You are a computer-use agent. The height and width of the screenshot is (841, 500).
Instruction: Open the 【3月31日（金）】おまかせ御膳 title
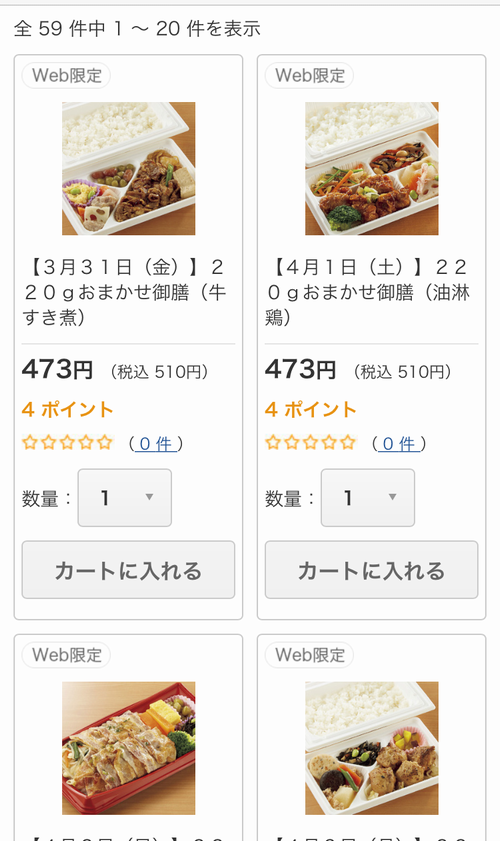[128, 292]
